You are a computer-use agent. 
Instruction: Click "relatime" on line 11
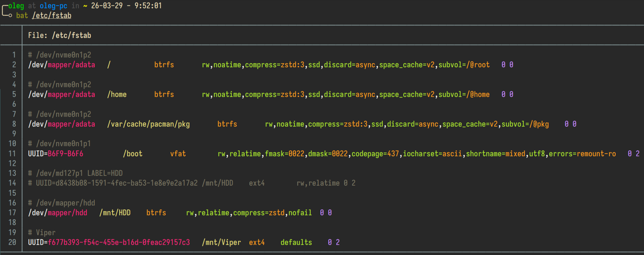click(245, 154)
